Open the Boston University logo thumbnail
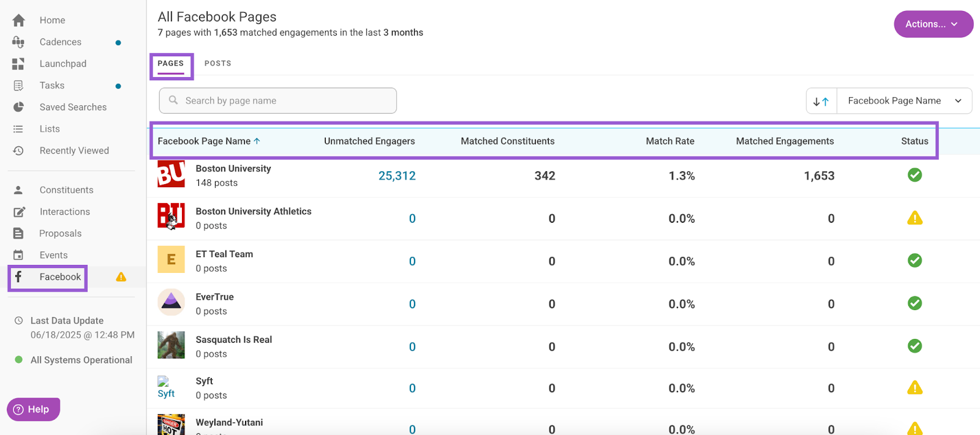This screenshot has width=980, height=435. tap(171, 174)
